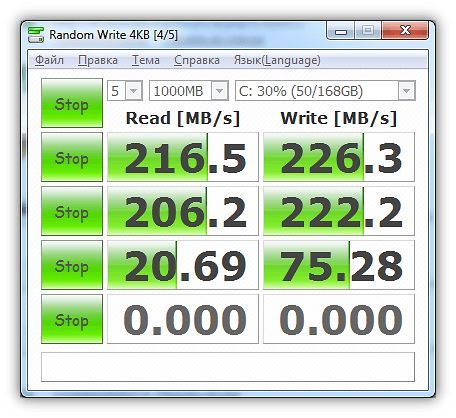456x418 pixels.
Task: Click the write result 75.28
Action: click(x=339, y=265)
